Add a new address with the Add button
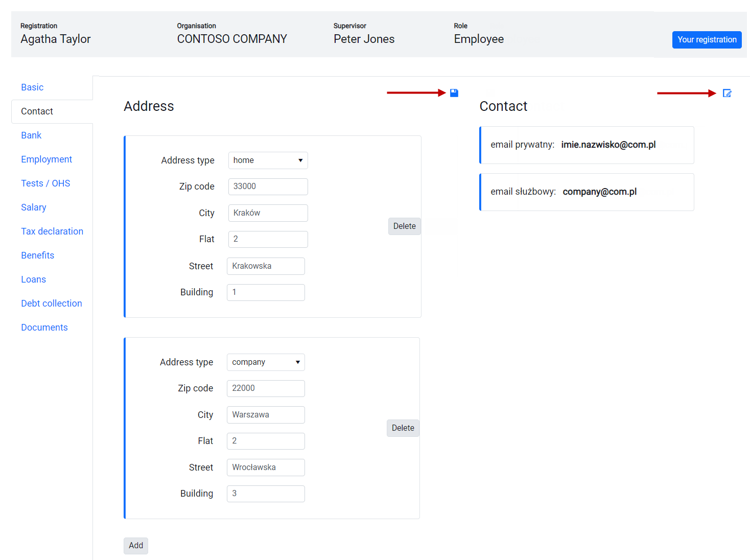The width and height of the screenshot is (750, 560). tap(136, 546)
